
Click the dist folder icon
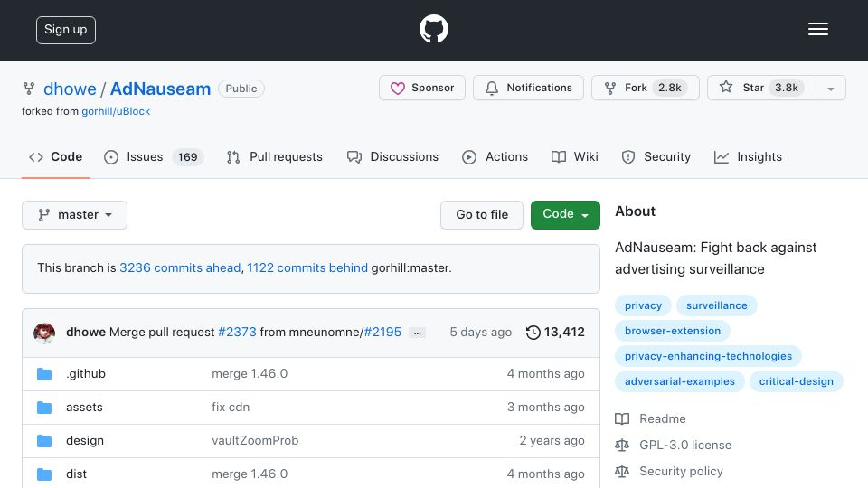pos(44,474)
